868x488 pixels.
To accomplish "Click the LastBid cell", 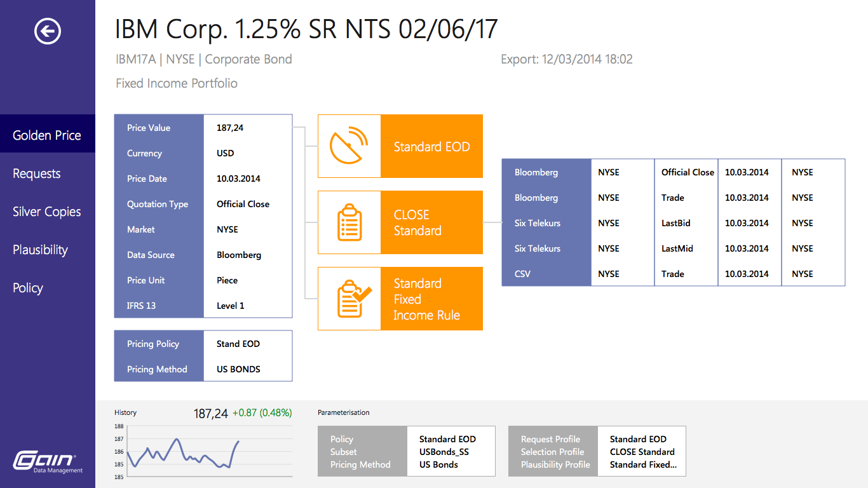I will tap(676, 223).
